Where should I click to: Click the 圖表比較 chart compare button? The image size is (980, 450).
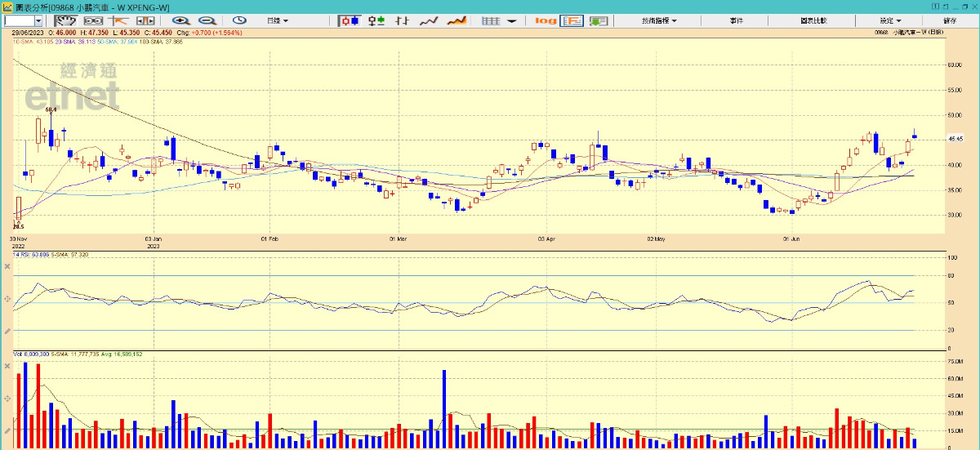pos(813,20)
